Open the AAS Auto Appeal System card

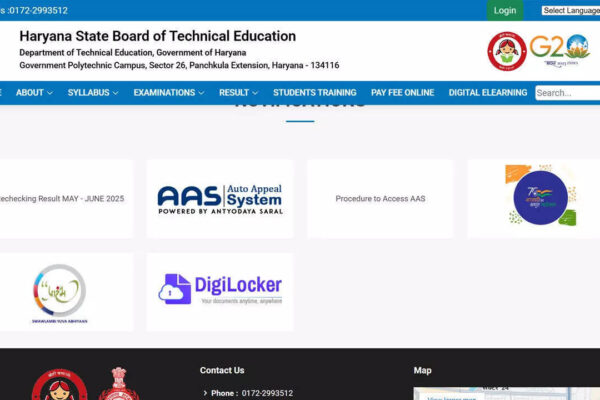(220, 199)
